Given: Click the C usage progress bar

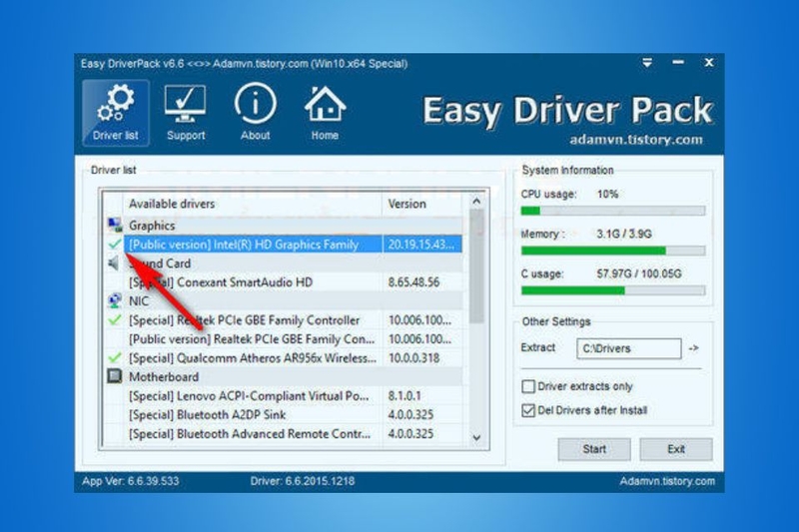Looking at the screenshot, I should pos(613,290).
